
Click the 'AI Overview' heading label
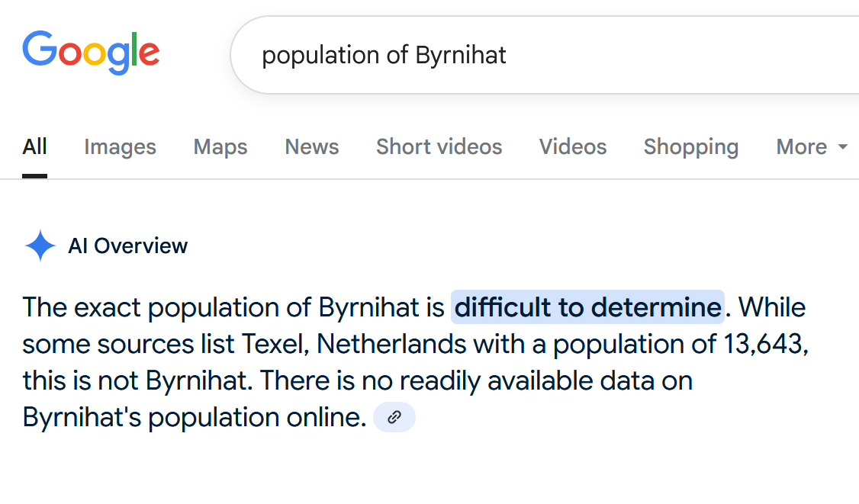click(128, 246)
